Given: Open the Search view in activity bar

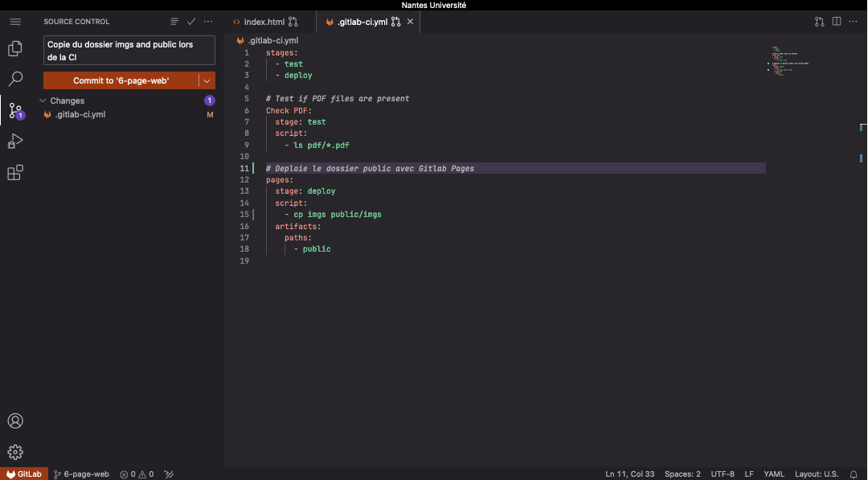Looking at the screenshot, I should tap(15, 79).
